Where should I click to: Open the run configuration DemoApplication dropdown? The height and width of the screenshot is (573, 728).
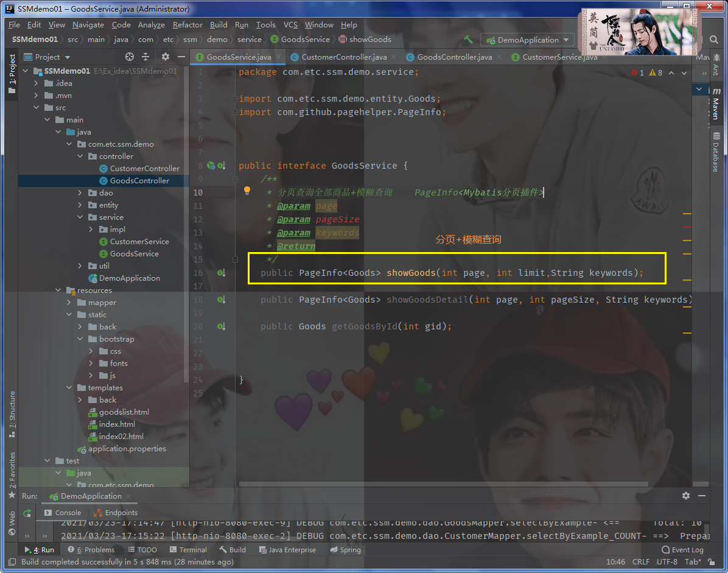click(x=528, y=40)
